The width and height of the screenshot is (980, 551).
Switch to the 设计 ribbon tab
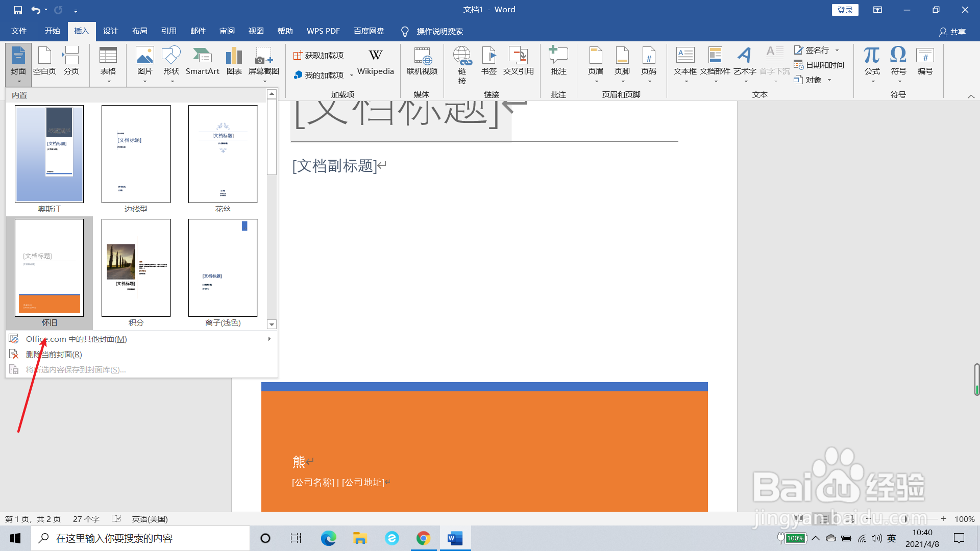point(110,31)
